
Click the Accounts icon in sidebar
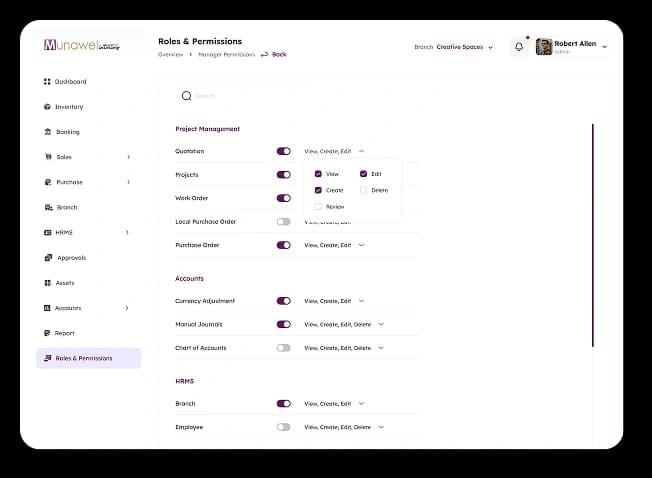coord(47,308)
